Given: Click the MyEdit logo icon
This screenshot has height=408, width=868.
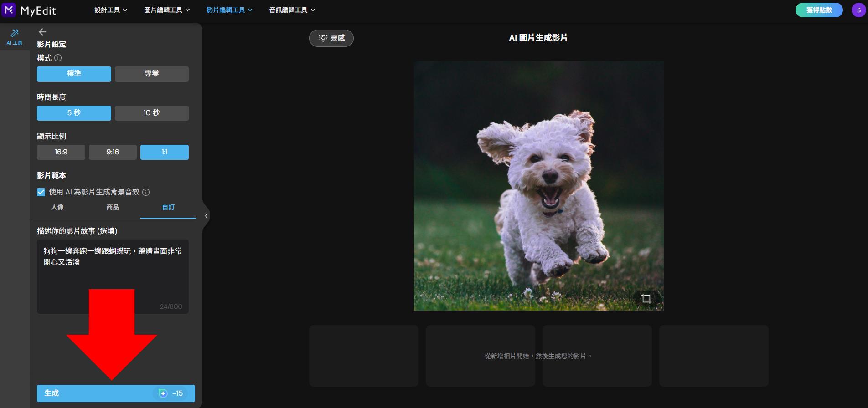Looking at the screenshot, I should [9, 10].
